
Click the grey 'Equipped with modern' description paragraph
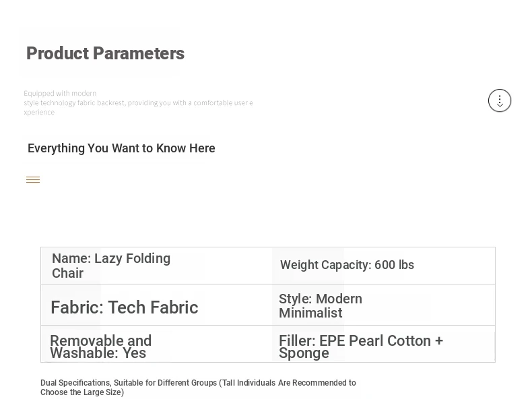point(138,102)
